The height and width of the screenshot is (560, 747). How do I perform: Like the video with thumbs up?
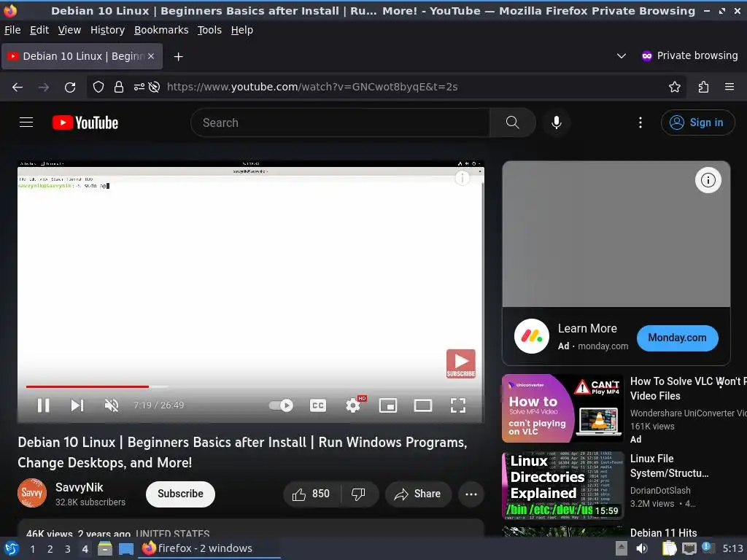point(311,494)
